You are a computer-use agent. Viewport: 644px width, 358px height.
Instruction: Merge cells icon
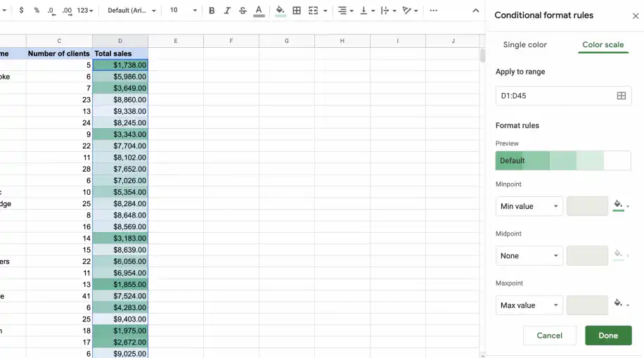click(x=313, y=11)
